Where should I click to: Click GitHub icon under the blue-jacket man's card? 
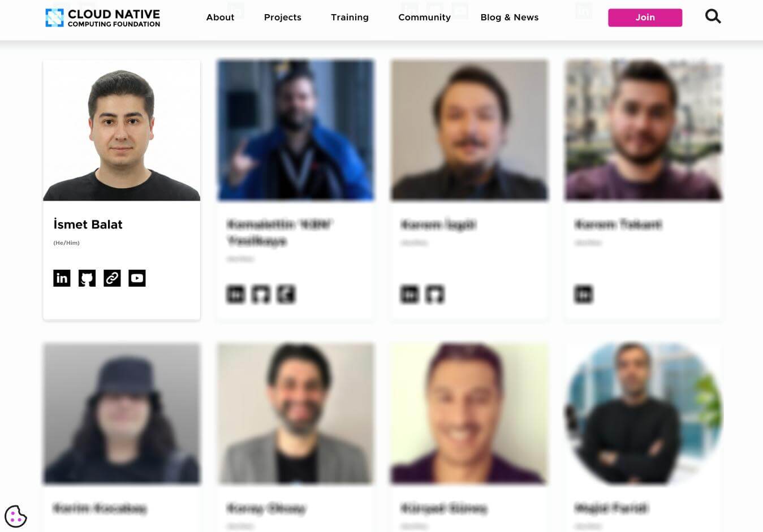(261, 295)
